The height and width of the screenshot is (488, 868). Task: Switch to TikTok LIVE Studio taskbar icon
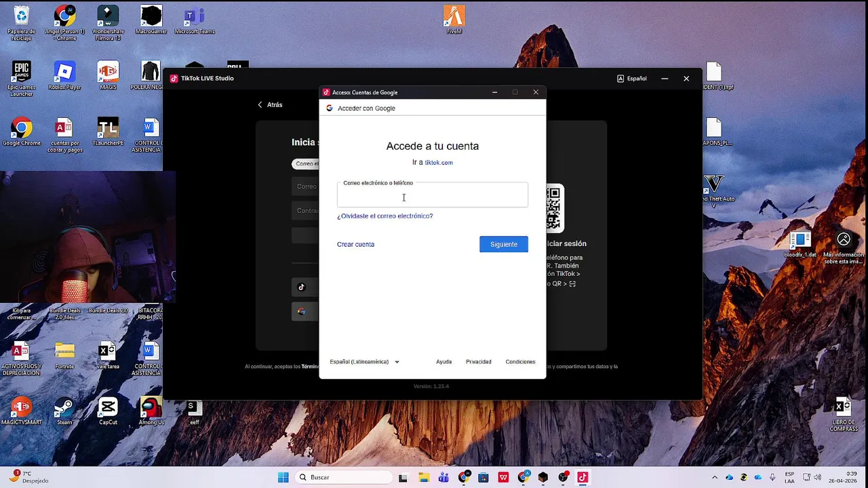582,477
